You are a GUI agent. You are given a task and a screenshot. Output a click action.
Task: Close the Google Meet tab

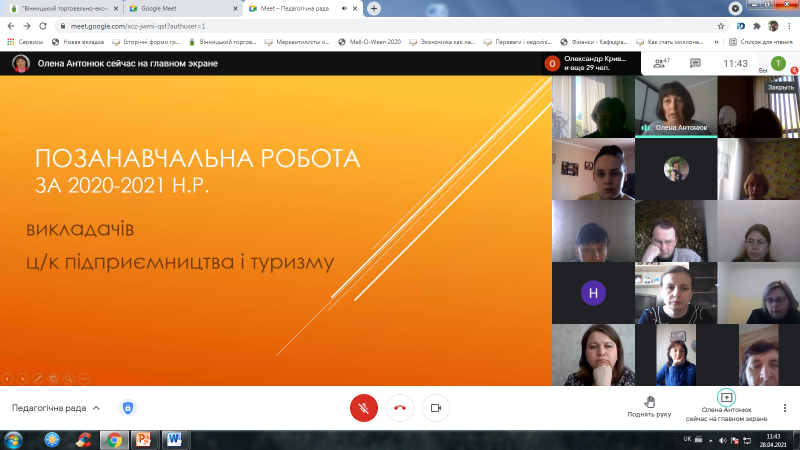coord(235,9)
